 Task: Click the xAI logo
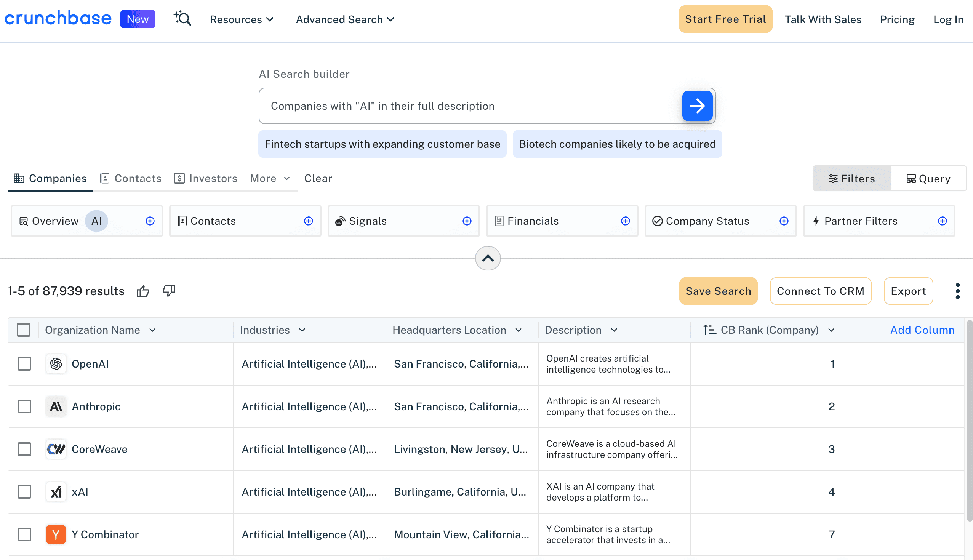click(x=56, y=492)
